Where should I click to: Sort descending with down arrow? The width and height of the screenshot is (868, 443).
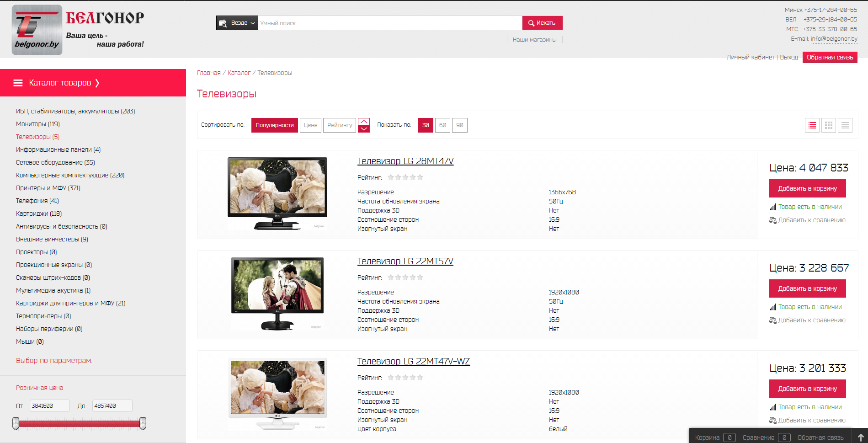[x=364, y=129]
